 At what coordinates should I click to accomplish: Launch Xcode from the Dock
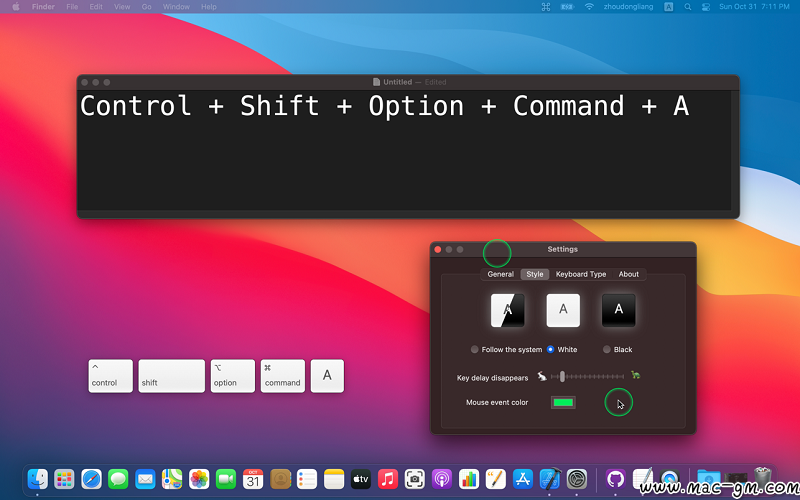coord(550,479)
